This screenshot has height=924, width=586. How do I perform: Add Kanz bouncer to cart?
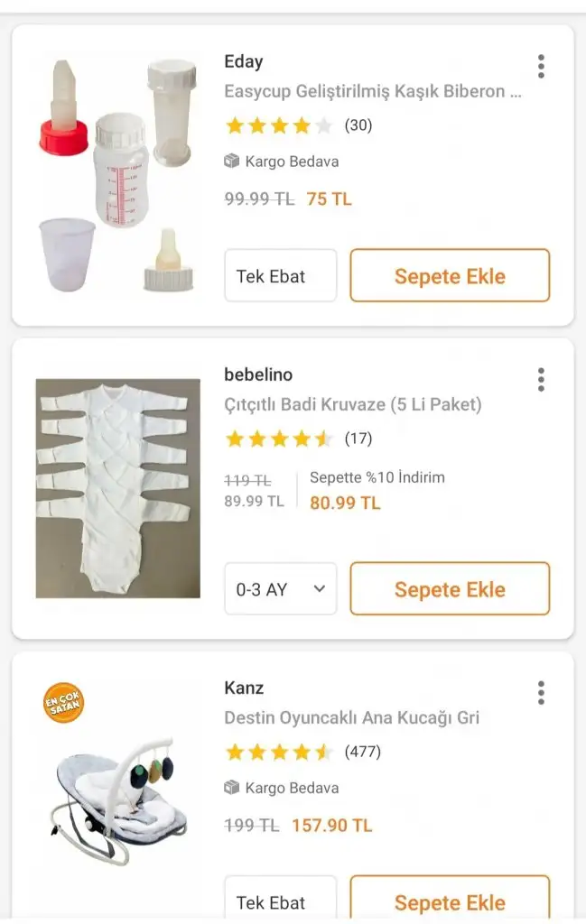click(450, 901)
